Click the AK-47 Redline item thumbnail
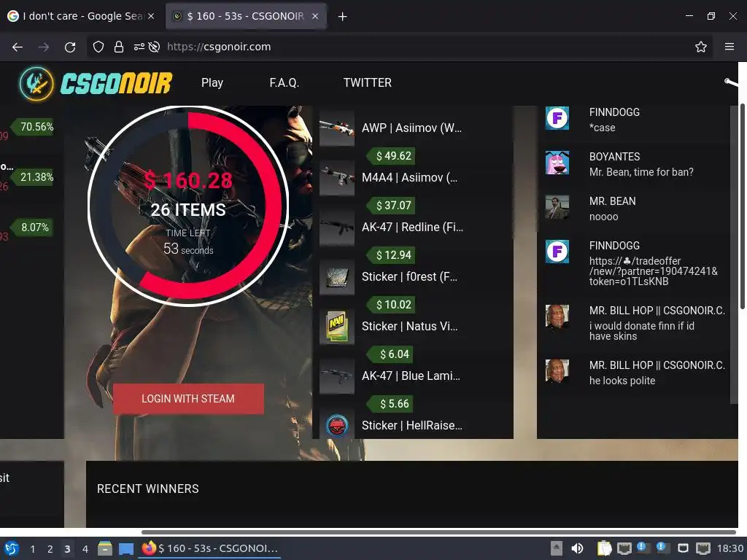This screenshot has width=747, height=560. click(x=337, y=227)
